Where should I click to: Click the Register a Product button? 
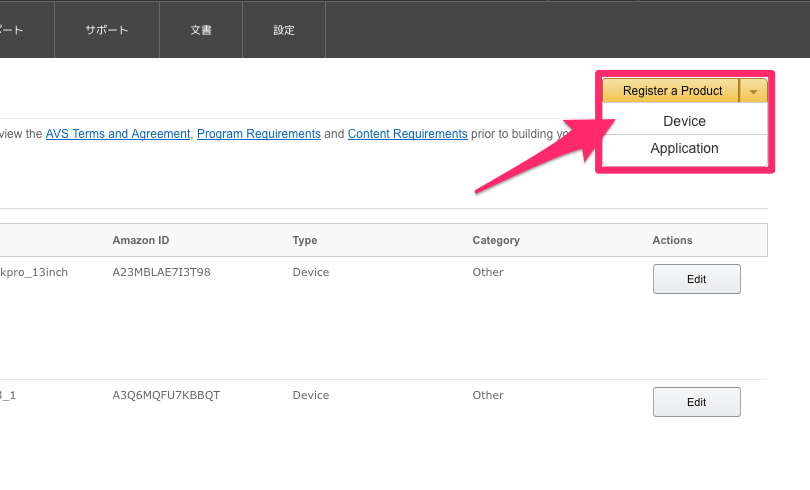[x=671, y=91]
